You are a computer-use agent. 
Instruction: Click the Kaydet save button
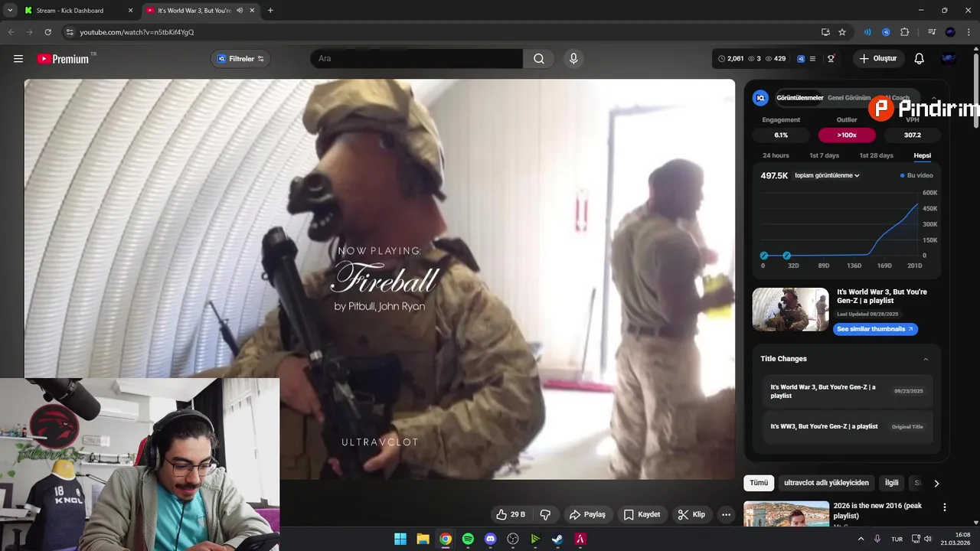[641, 514]
